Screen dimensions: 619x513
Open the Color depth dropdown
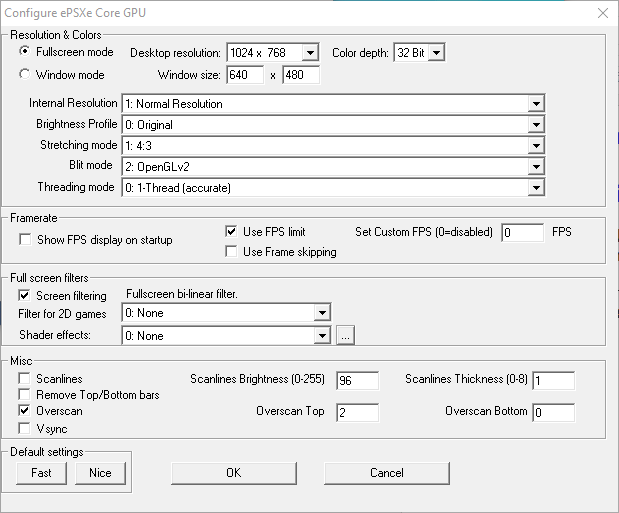[x=419, y=53]
